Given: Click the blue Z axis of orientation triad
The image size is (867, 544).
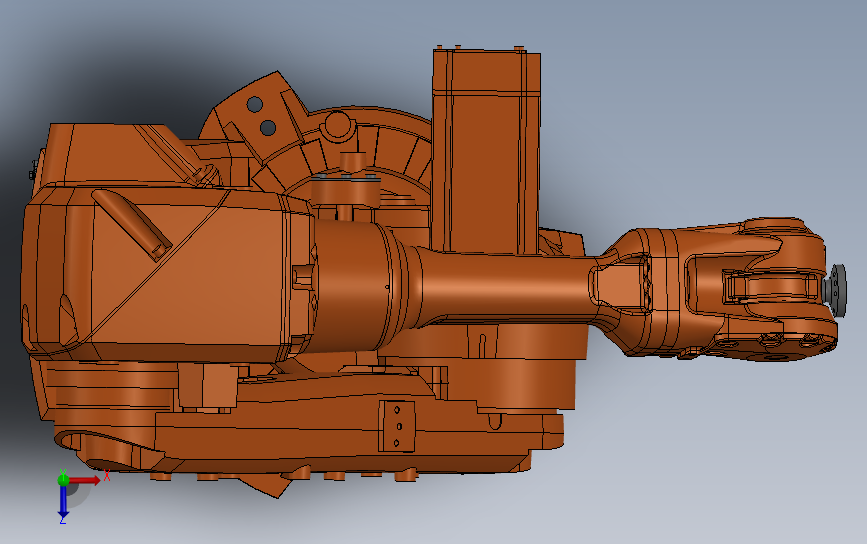Looking at the screenshot, I should (63, 503).
